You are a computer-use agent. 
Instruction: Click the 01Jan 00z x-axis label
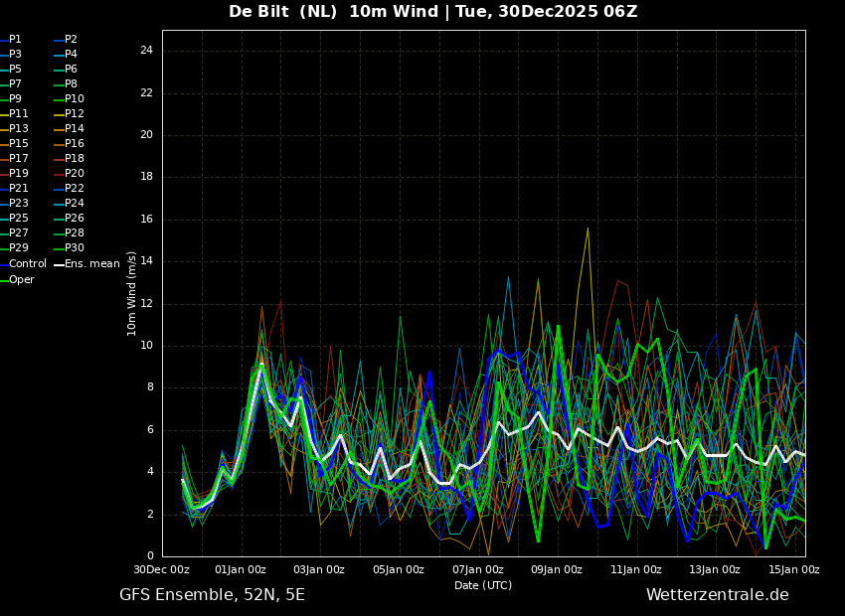(241, 569)
